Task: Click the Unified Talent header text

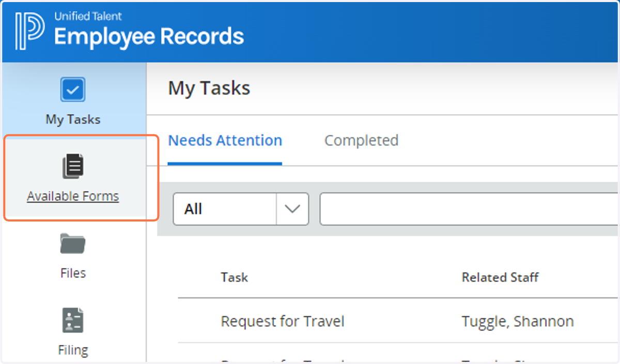Action: click(88, 16)
